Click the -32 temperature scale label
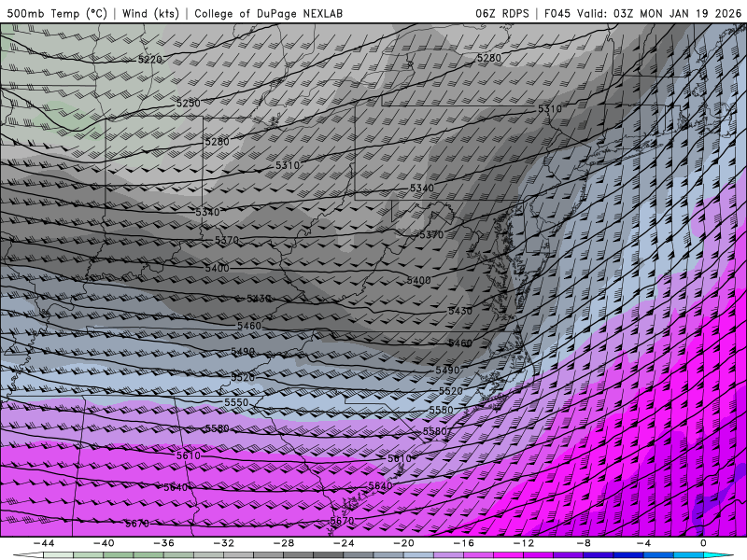Screen dimensions: 747x560 pos(223,543)
